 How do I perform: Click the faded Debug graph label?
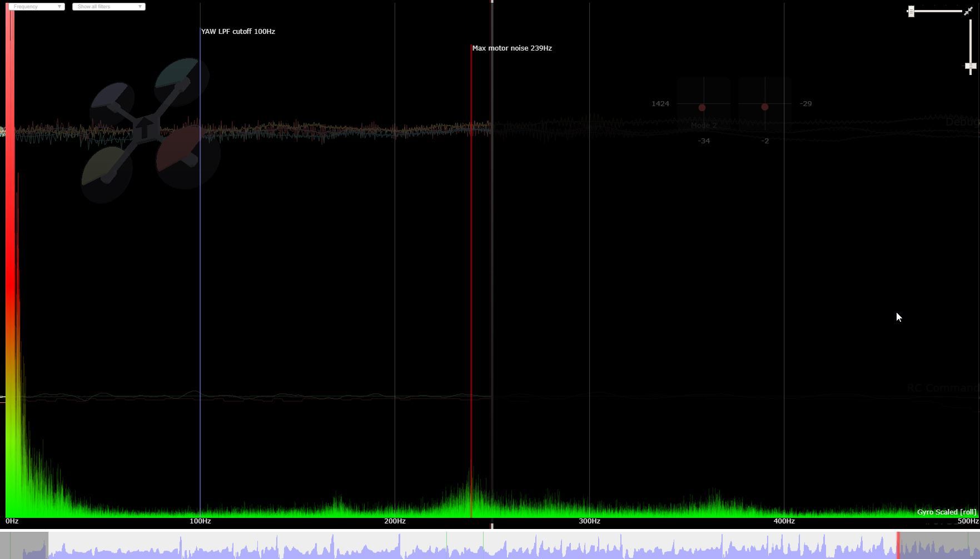[x=961, y=122]
